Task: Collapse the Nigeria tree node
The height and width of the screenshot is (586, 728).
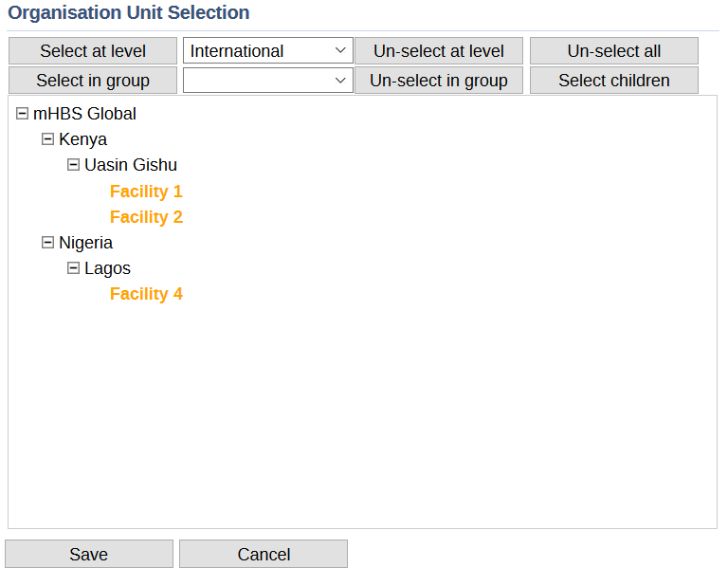Action: (48, 243)
